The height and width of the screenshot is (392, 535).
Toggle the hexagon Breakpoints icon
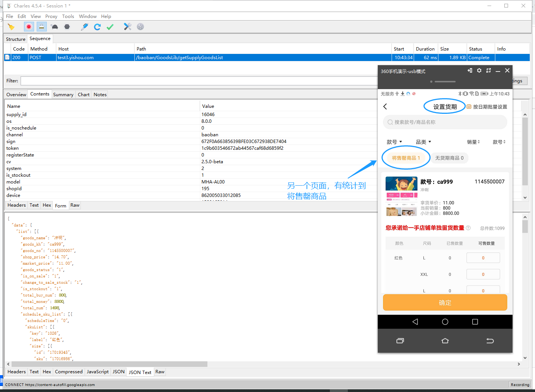[x=67, y=27]
